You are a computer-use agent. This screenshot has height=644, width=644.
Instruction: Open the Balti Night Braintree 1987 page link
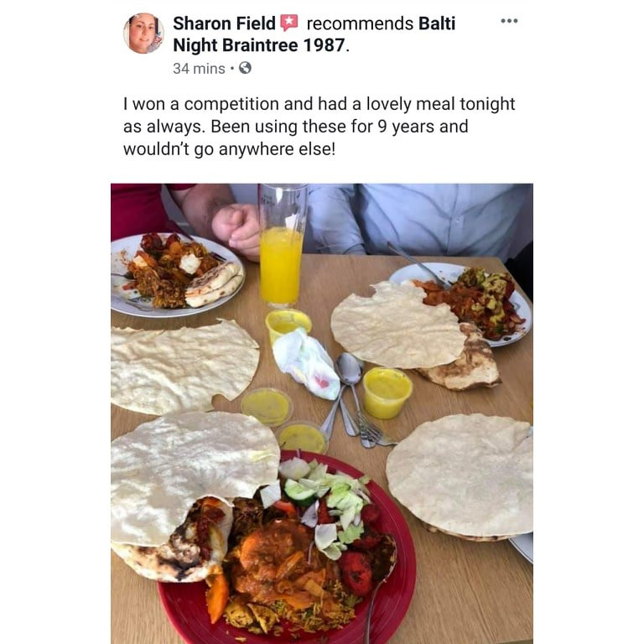314,34
